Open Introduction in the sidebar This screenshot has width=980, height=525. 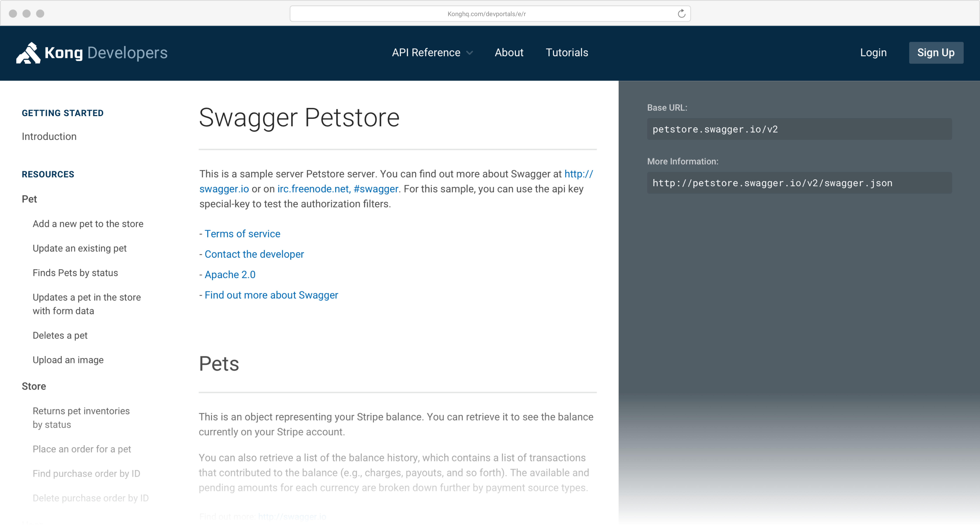49,136
